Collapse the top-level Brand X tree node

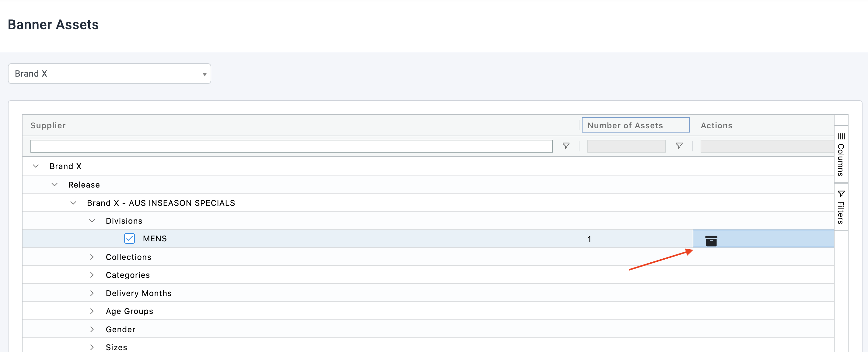point(36,166)
